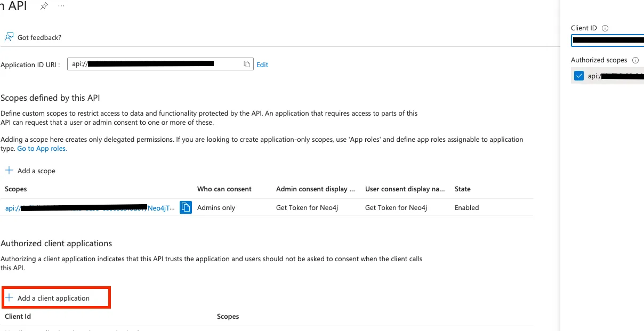Click the User consent display name header
The image size is (644, 331).
[405, 189]
